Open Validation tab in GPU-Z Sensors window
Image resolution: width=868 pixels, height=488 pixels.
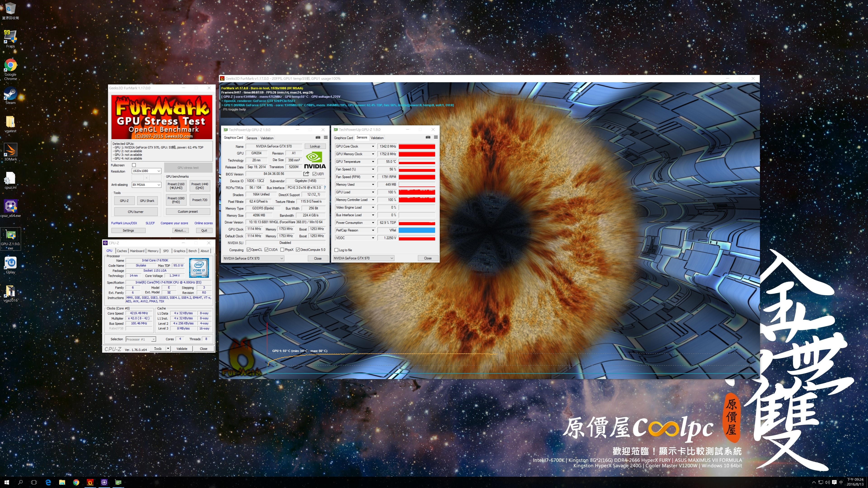coord(377,138)
